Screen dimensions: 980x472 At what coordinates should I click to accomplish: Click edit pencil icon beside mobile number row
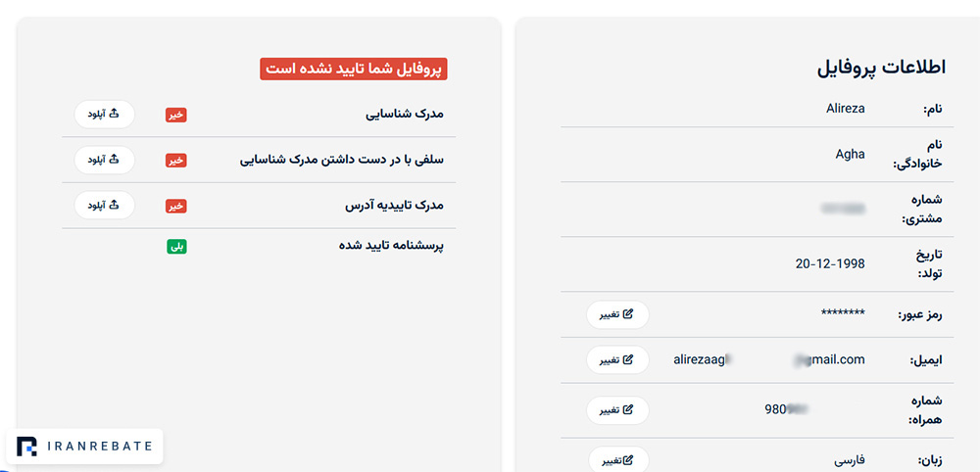(628, 410)
